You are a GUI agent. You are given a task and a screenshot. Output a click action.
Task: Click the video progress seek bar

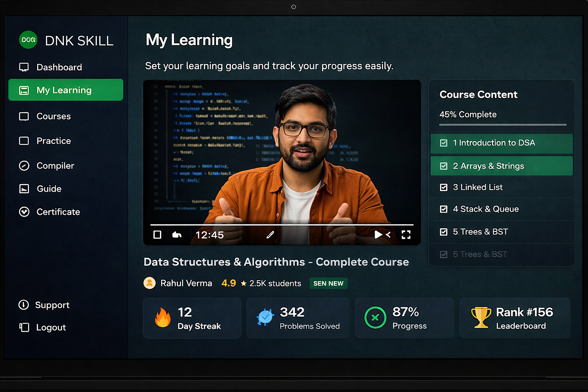coord(282,225)
